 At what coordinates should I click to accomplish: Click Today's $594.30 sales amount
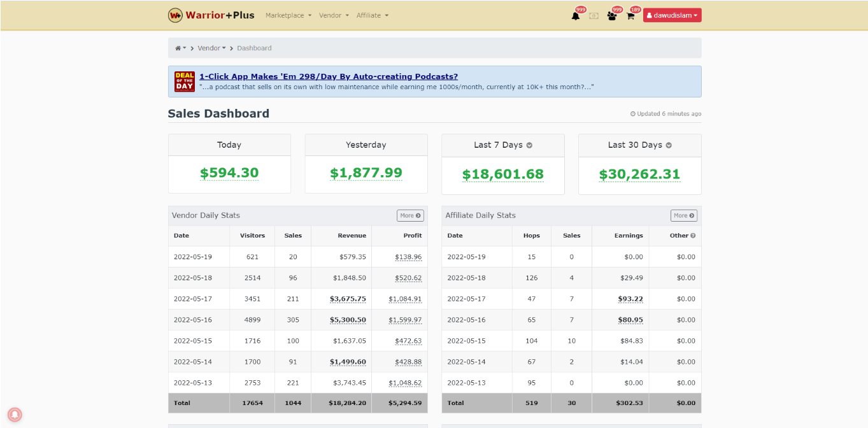pyautogui.click(x=229, y=173)
